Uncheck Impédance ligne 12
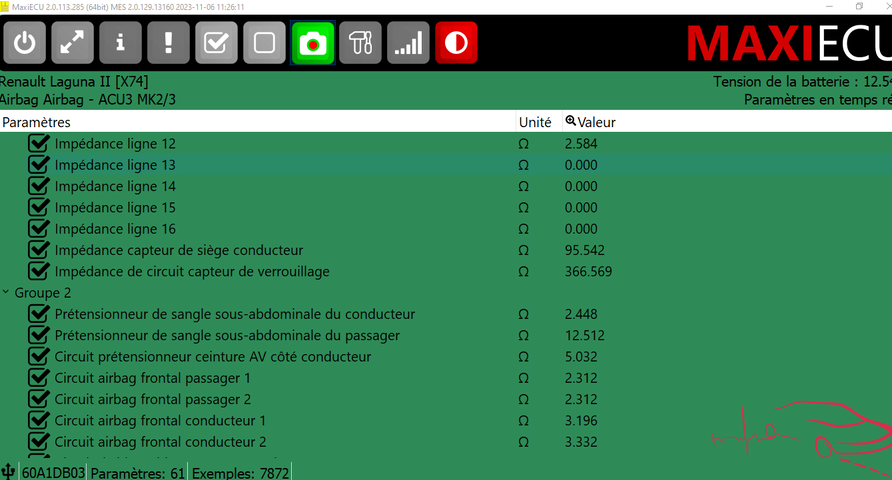 pyautogui.click(x=39, y=143)
